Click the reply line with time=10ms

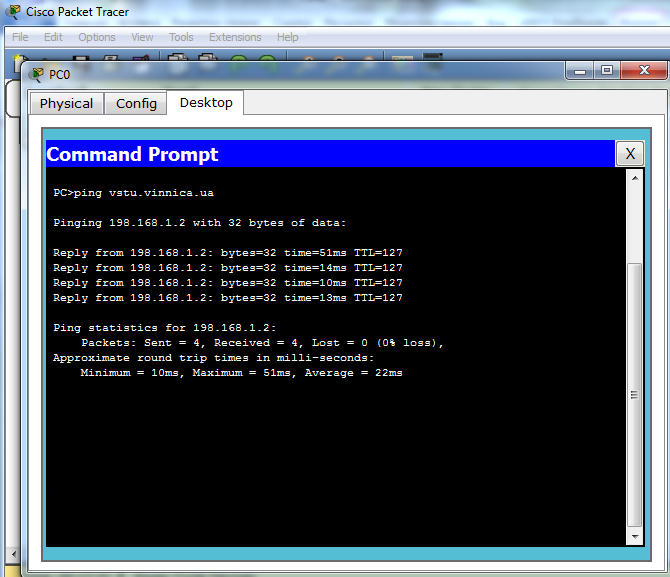228,283
